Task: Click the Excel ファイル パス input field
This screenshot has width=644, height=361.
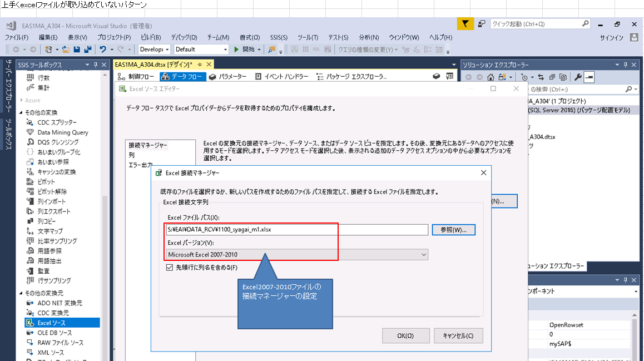Action: [296, 230]
